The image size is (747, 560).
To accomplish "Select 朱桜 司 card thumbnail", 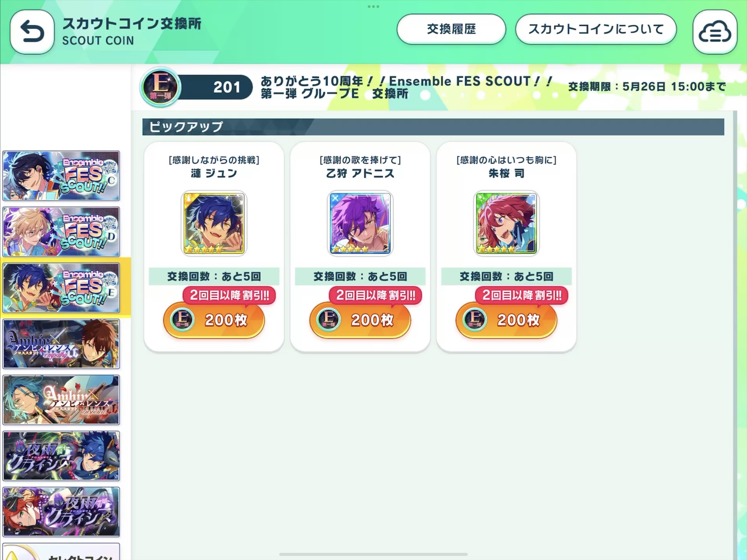I will pyautogui.click(x=506, y=223).
